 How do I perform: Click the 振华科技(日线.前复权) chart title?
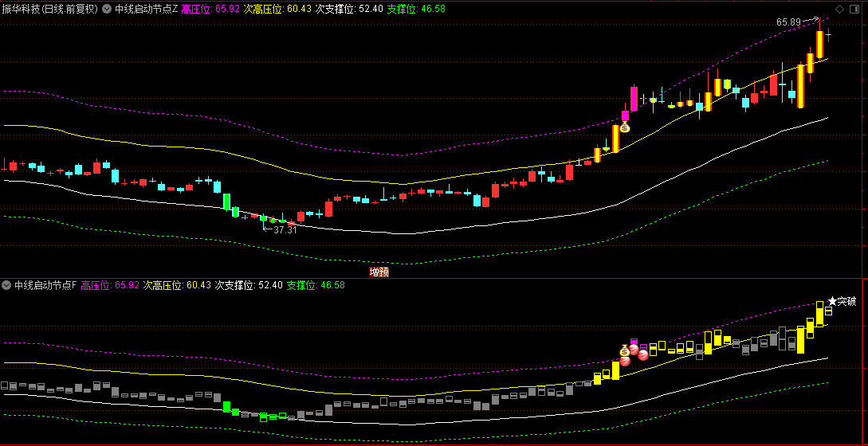point(50,9)
